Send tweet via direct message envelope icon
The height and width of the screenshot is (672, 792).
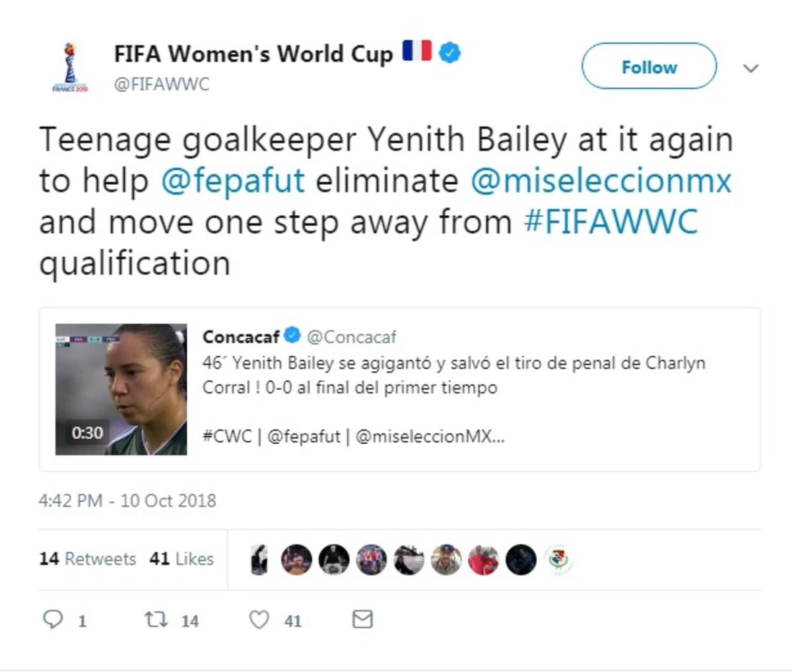pyautogui.click(x=362, y=619)
